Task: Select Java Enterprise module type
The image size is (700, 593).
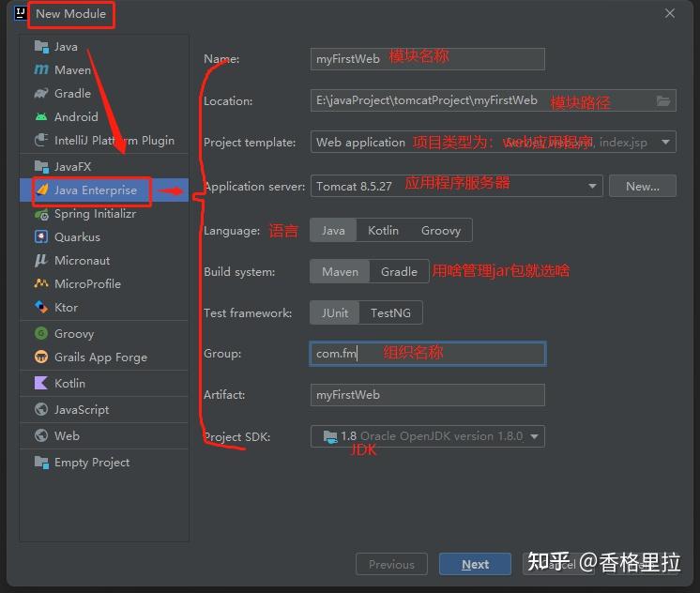Action: [x=104, y=190]
